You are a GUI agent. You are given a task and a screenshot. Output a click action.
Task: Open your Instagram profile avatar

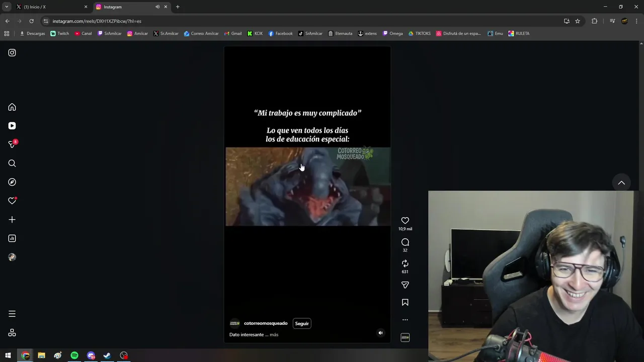[x=12, y=257]
